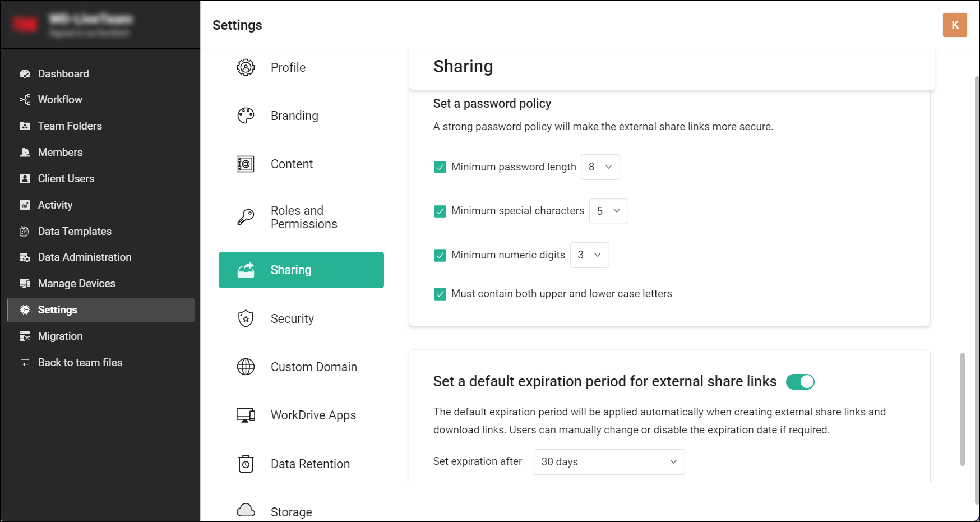Click the Content settings icon

pos(246,164)
